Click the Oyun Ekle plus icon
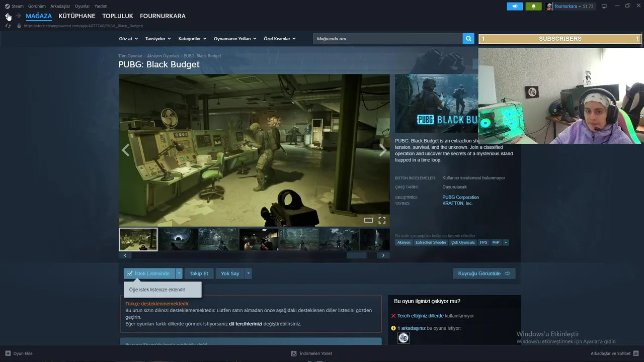 [8, 353]
